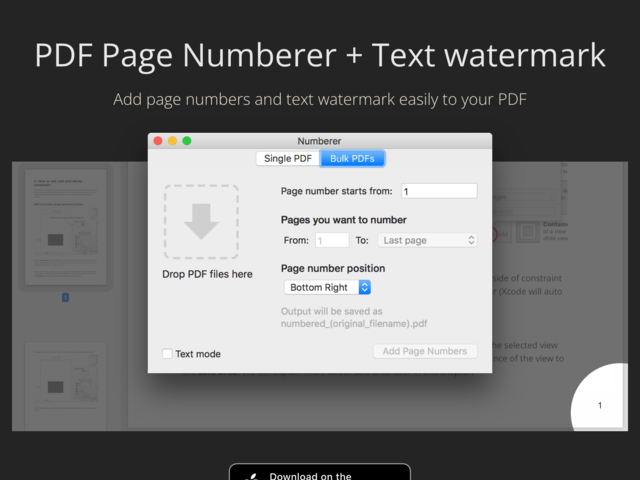Click the Last page dropdown chevrons
This screenshot has height=480, width=640.
tap(471, 240)
